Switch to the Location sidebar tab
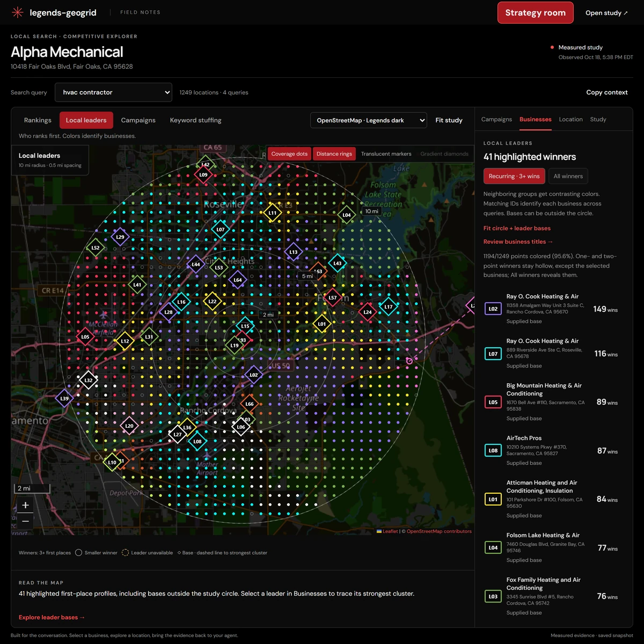Screen dimensions: 644x644 [x=570, y=119]
